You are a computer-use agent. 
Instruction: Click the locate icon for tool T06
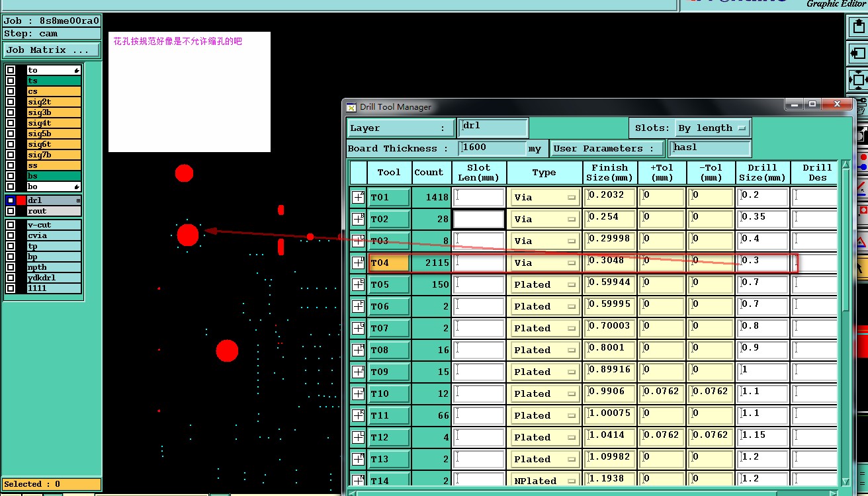[358, 306]
